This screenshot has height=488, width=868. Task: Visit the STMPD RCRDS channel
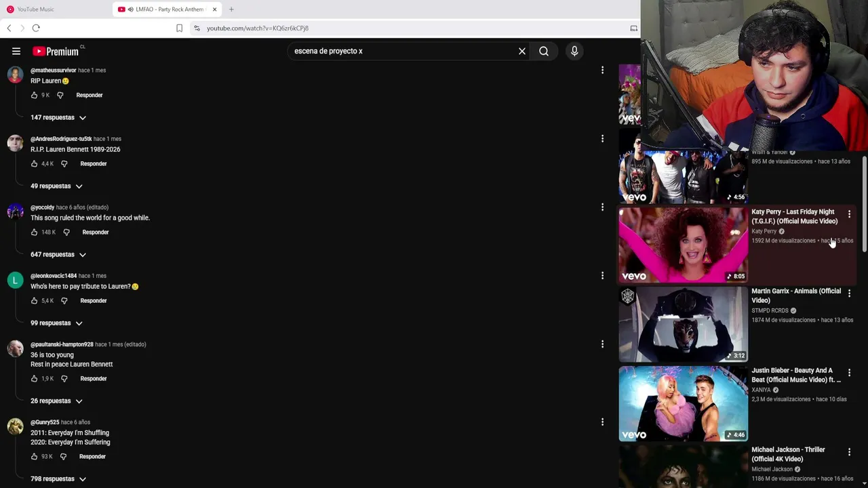click(770, 310)
